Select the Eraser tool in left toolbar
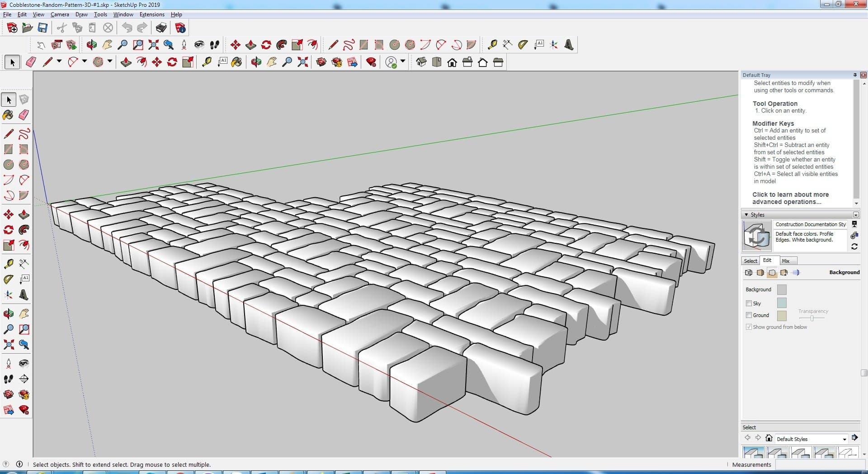Viewport: 868px width, 474px height. (x=24, y=115)
